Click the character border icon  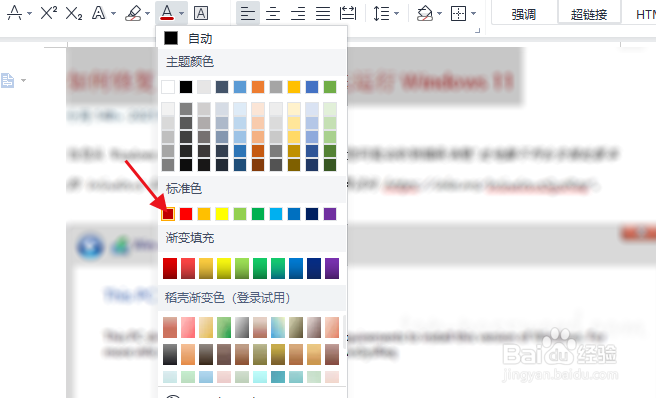pos(201,13)
